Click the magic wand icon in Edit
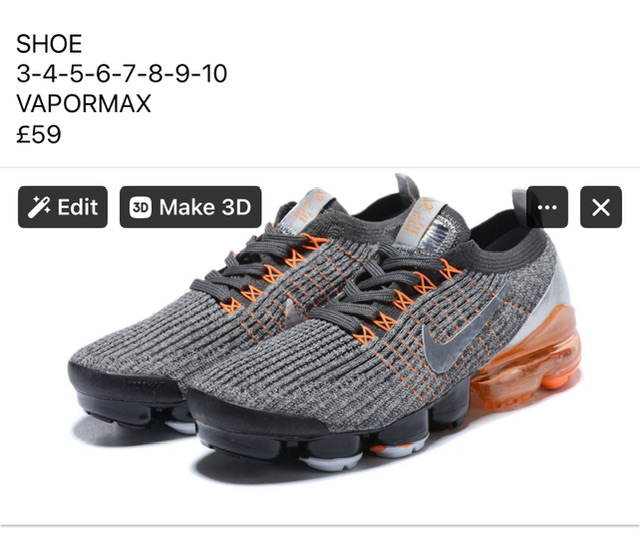This screenshot has width=640, height=554. click(x=39, y=207)
